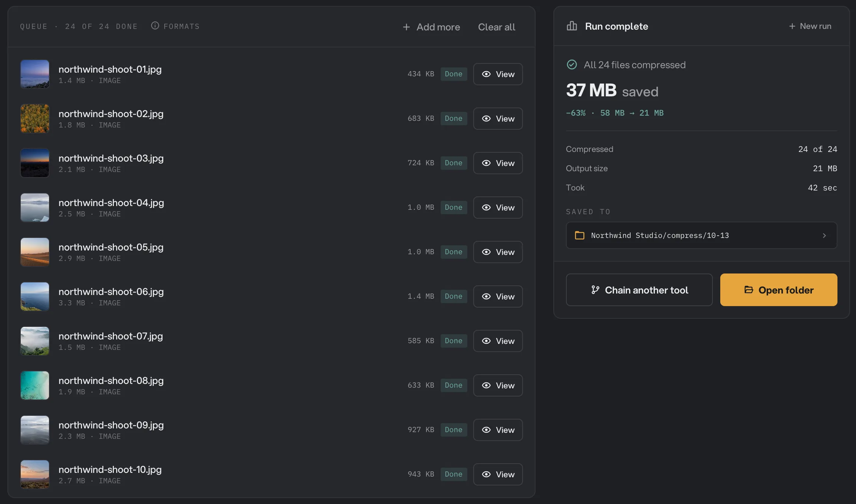This screenshot has width=856, height=504.
Task: Click Chain another tool button
Action: click(x=639, y=290)
